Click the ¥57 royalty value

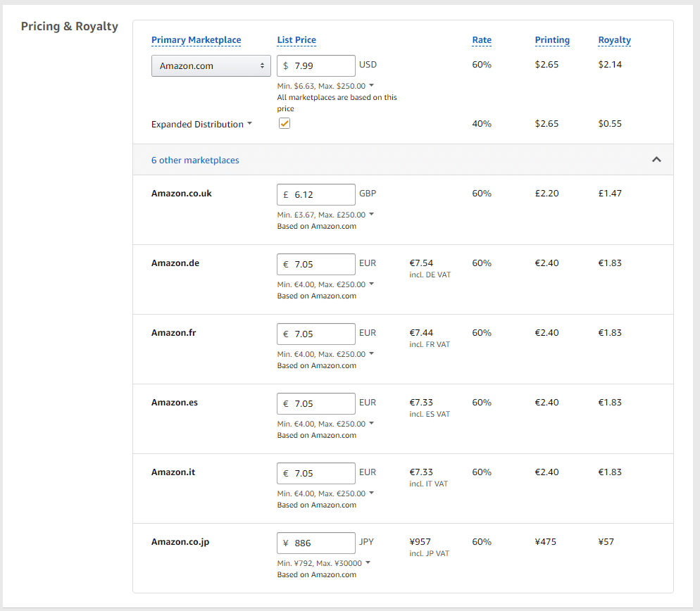(x=606, y=541)
